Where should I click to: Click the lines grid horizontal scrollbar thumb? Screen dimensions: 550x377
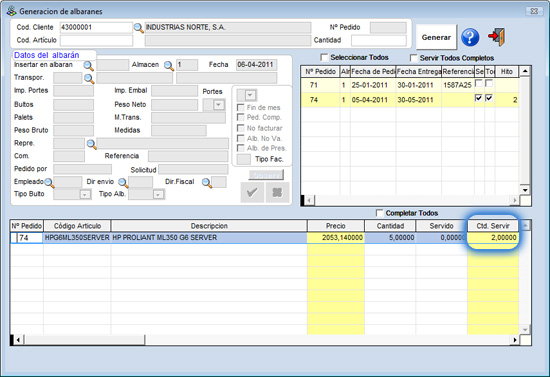pos(85,340)
